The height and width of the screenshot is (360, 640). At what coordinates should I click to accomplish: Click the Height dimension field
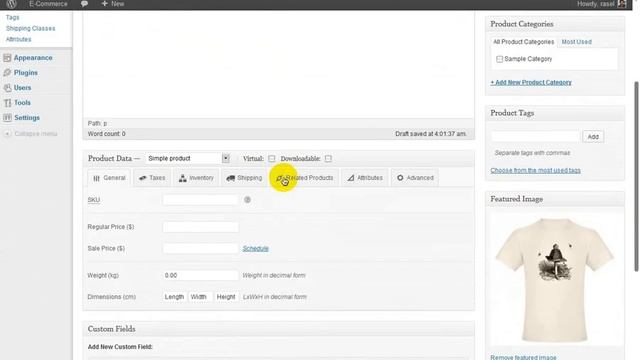click(x=226, y=297)
